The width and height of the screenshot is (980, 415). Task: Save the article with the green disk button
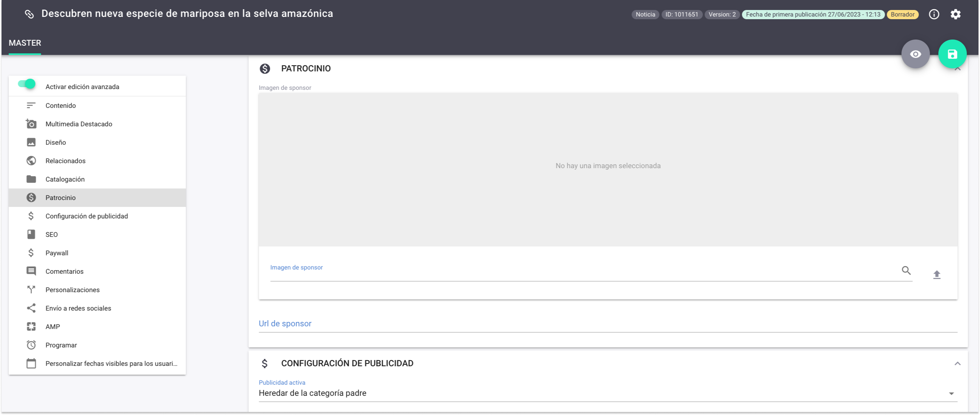click(952, 54)
